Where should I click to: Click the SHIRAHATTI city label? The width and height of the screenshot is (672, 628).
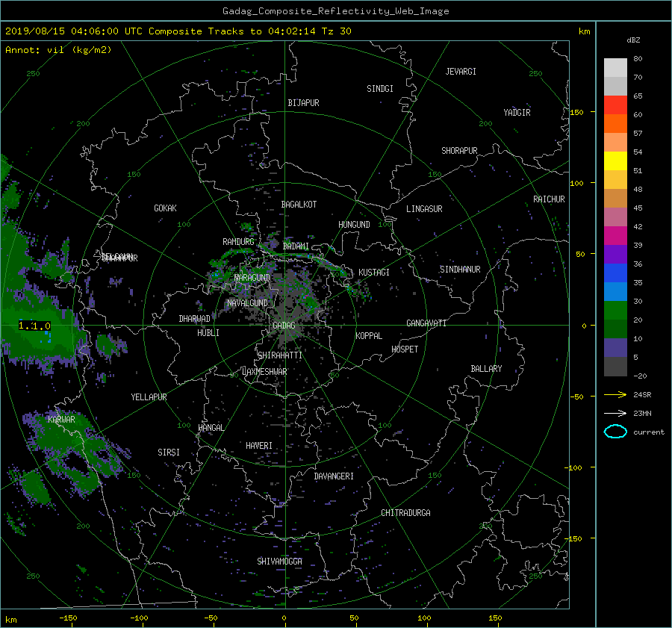pyautogui.click(x=280, y=355)
